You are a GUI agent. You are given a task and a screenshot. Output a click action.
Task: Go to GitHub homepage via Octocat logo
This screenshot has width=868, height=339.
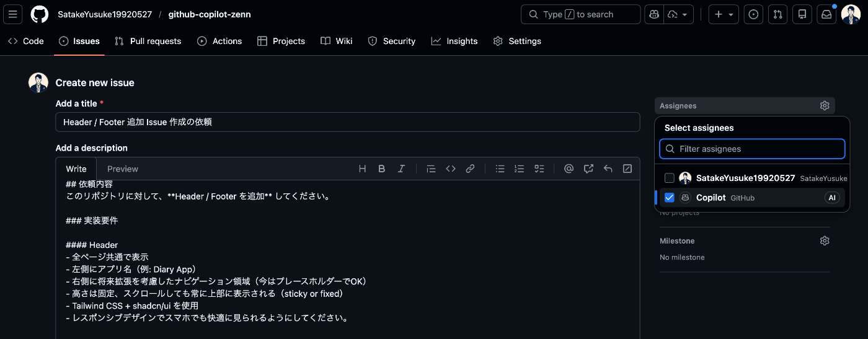click(x=40, y=14)
